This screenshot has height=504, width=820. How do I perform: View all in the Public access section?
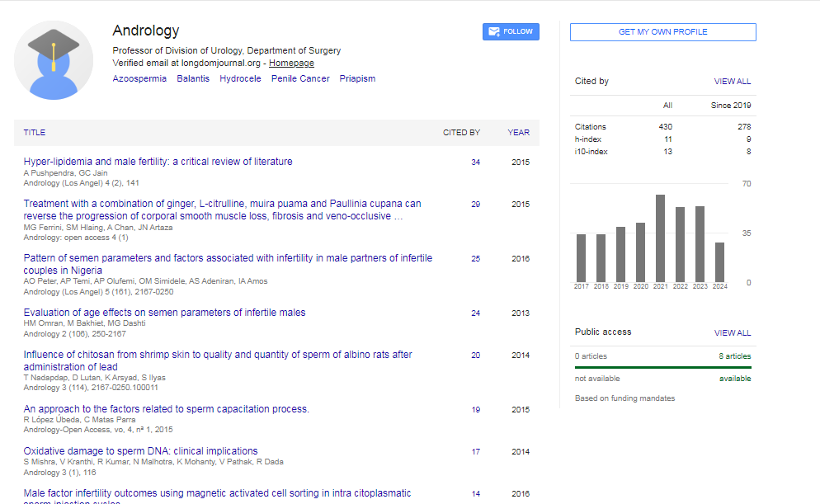click(x=732, y=333)
